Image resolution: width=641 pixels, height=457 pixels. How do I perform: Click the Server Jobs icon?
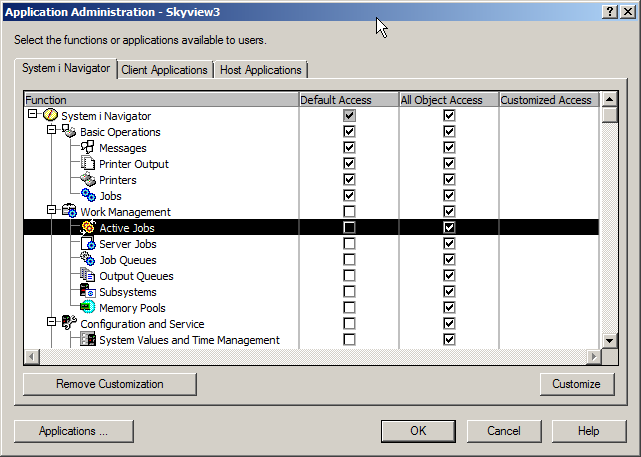point(88,243)
